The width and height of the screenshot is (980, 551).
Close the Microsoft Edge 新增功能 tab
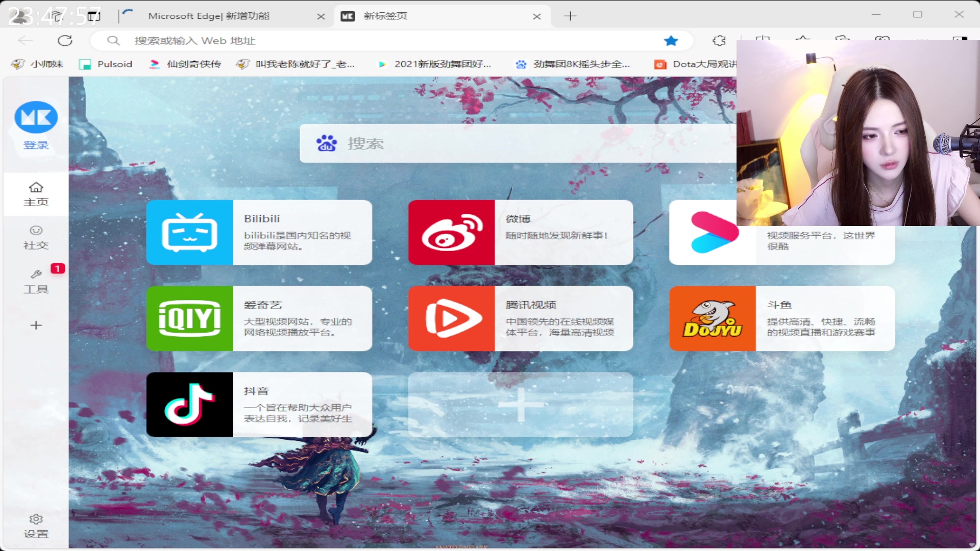click(x=321, y=16)
